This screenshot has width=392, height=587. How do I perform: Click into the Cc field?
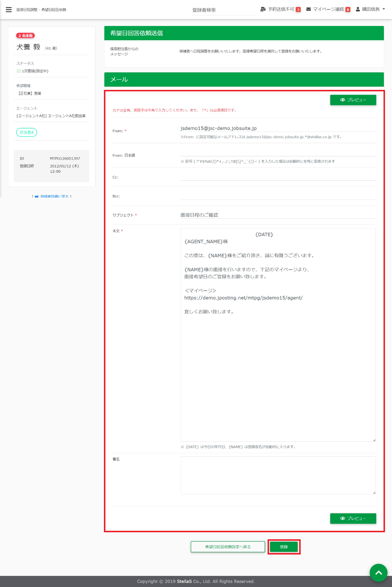pyautogui.click(x=278, y=177)
